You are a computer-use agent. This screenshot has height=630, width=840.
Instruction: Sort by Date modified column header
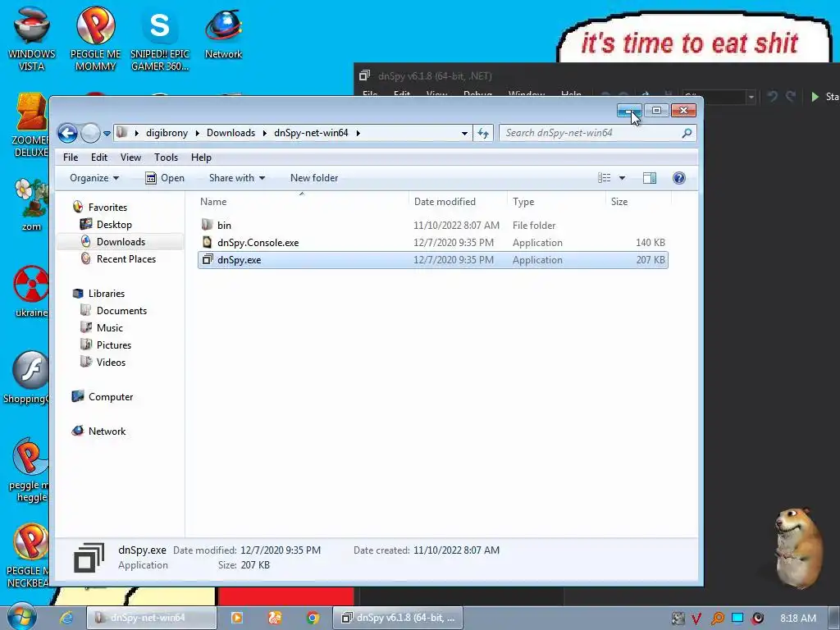pyautogui.click(x=445, y=202)
